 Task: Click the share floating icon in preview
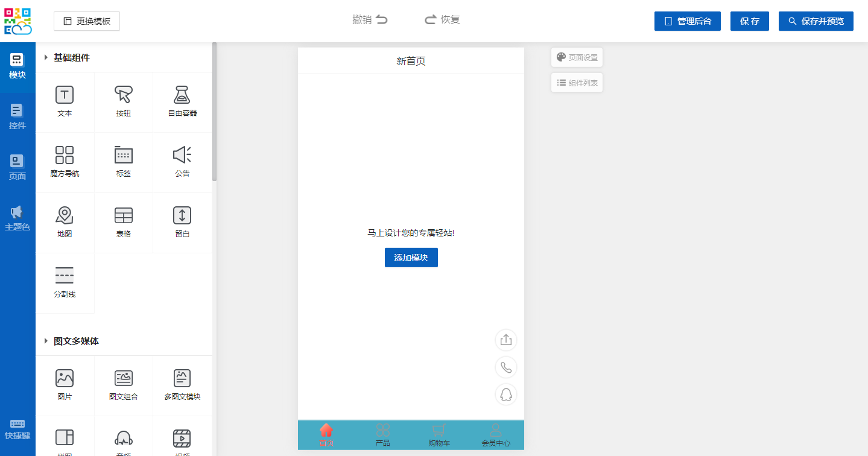click(505, 340)
